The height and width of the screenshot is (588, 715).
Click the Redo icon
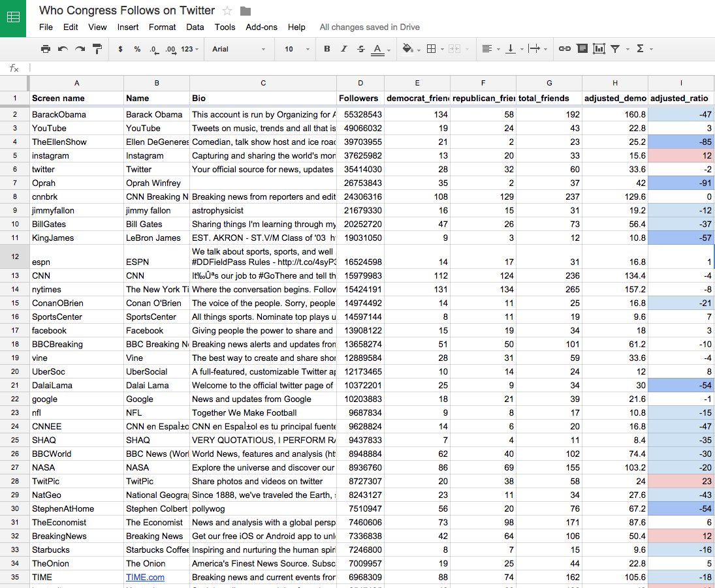point(80,49)
